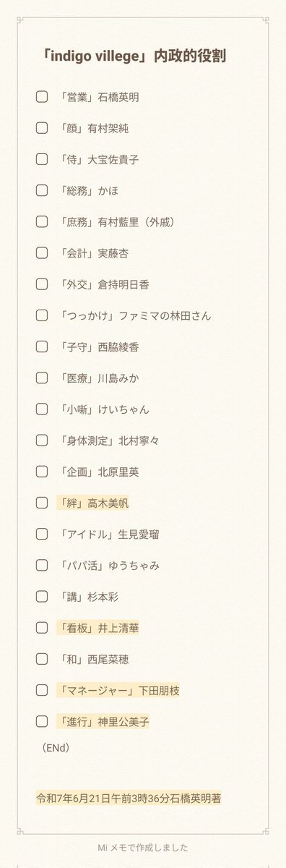This screenshot has height=868, width=286.
Task: Check off 「外交」倉持明日香
Action: click(x=42, y=284)
